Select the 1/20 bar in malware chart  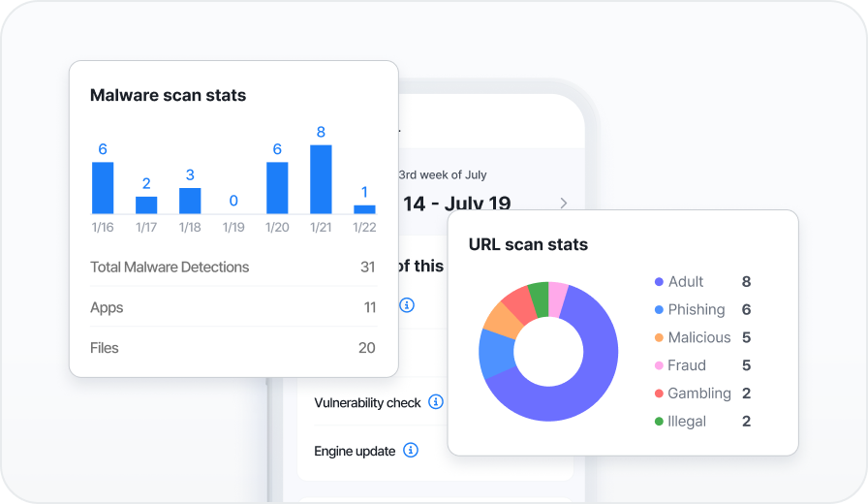pos(277,187)
